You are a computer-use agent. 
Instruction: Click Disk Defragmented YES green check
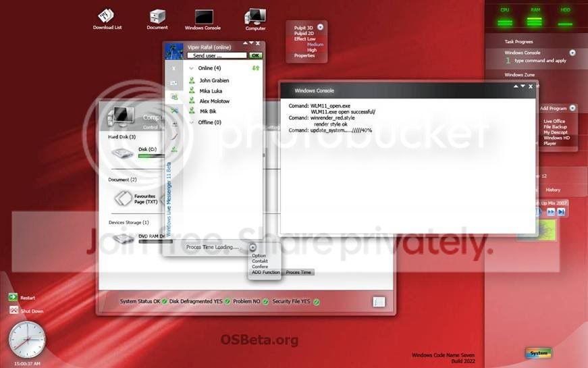[228, 301]
